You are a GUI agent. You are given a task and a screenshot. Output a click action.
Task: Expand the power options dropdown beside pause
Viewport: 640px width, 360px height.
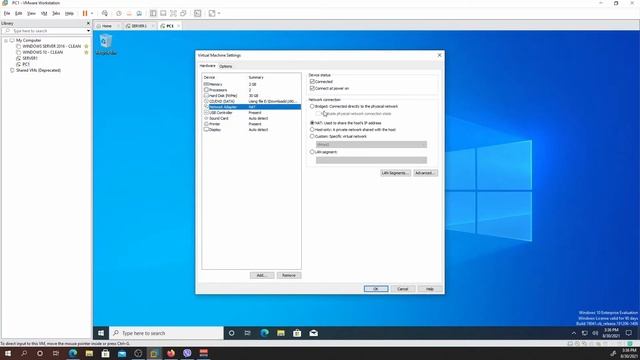click(92, 13)
